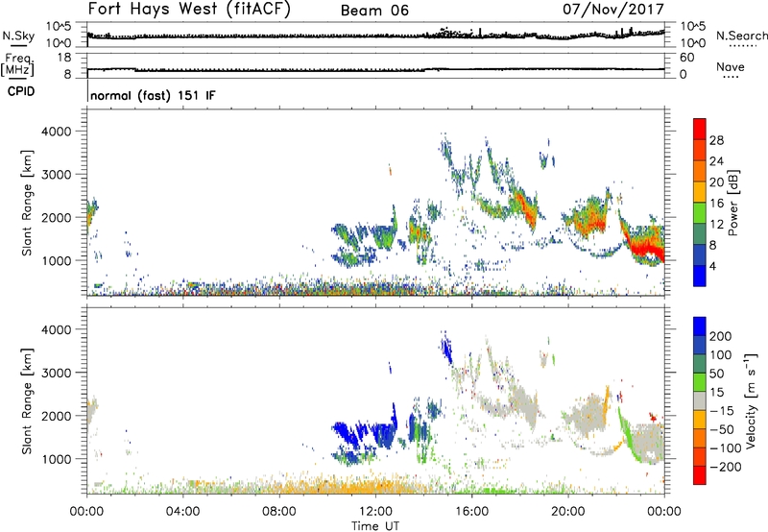Click the 'N.Sky' legend label

(x=18, y=36)
